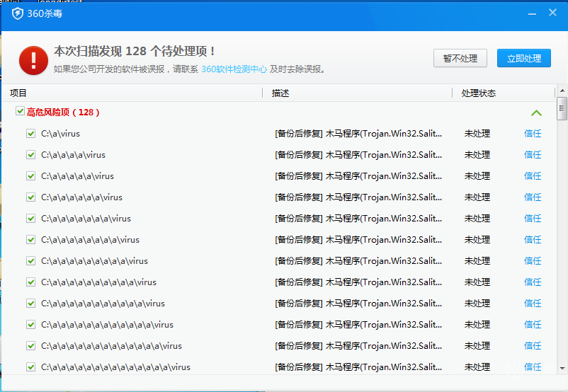This screenshot has width=568, height=392.
Task: Click Trojan description of C:\a\virus row
Action: 358,134
